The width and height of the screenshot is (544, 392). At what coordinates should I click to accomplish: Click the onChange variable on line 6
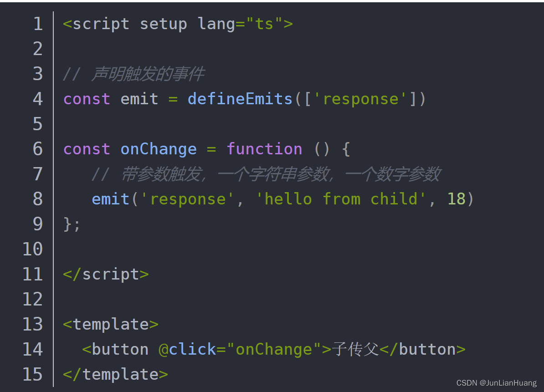[x=159, y=149]
